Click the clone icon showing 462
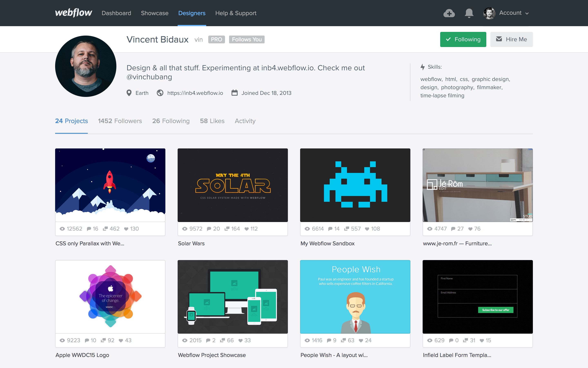Screen dimensions: 588x368 (x=105, y=229)
